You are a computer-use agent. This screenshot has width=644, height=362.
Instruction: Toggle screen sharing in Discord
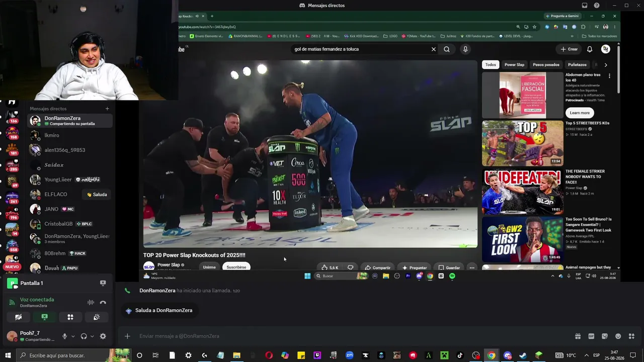[x=44, y=317]
